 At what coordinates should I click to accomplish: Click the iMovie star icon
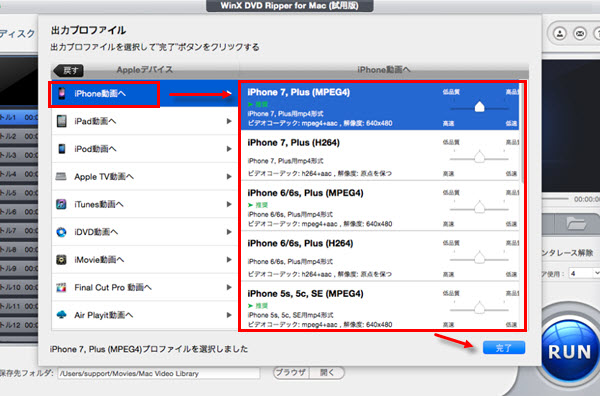click(61, 259)
